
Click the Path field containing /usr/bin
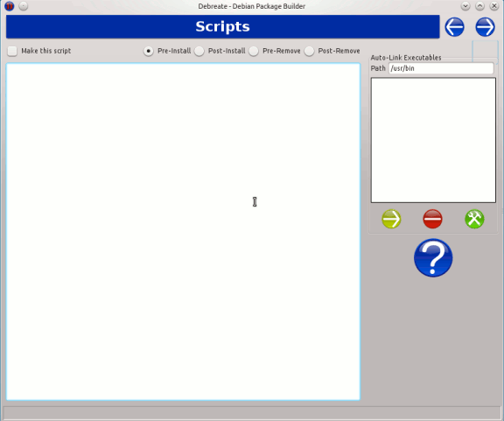coord(441,68)
